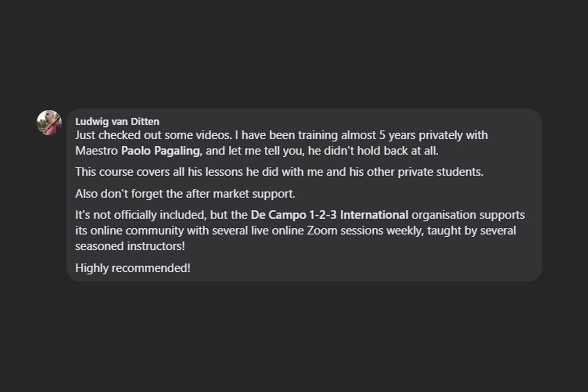Click the "Also don't forget" sentence
The width and height of the screenshot is (588, 392).
point(185,194)
